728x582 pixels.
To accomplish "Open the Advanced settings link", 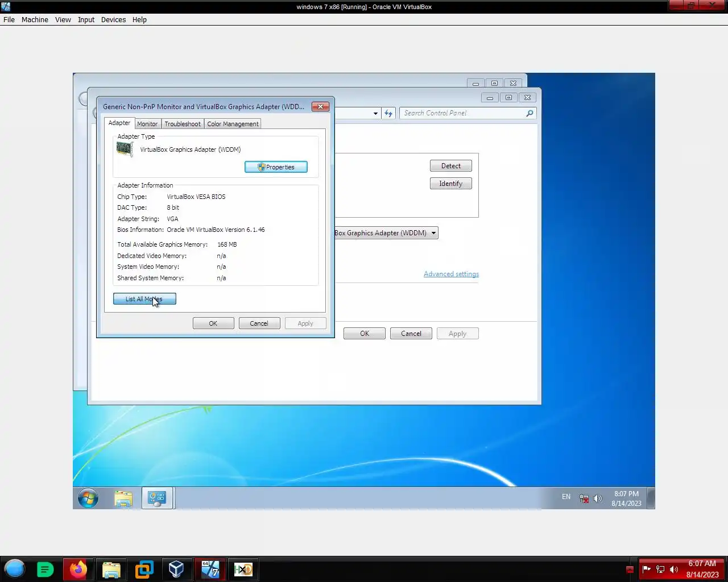I will tap(451, 274).
